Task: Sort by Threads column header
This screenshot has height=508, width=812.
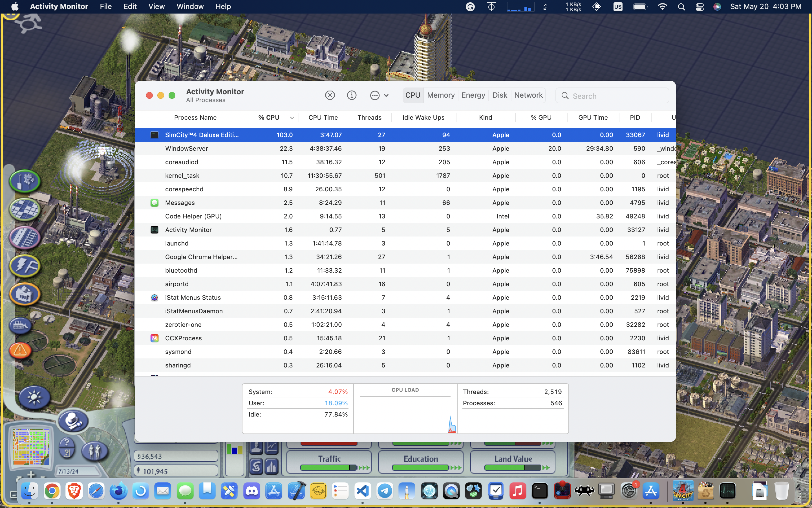Action: 369,118
